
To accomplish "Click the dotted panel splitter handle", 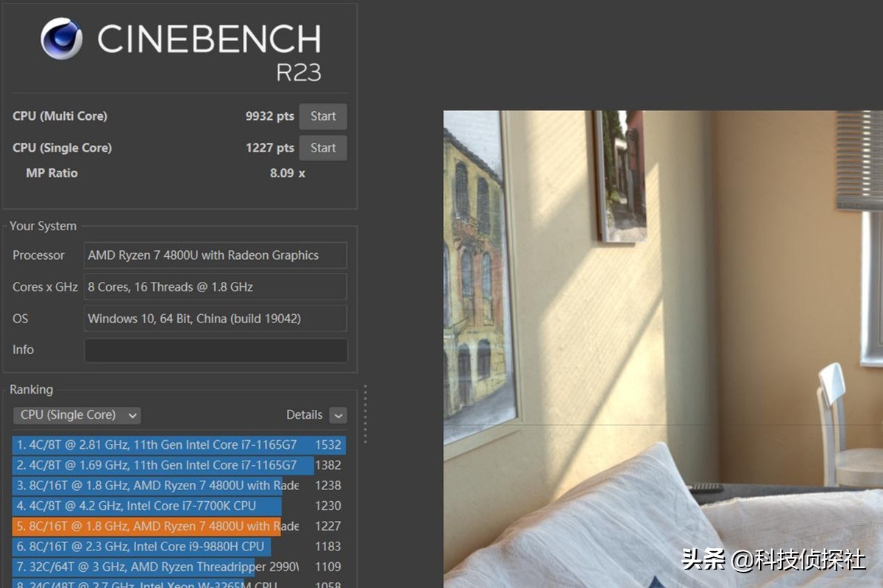I will pyautogui.click(x=365, y=414).
